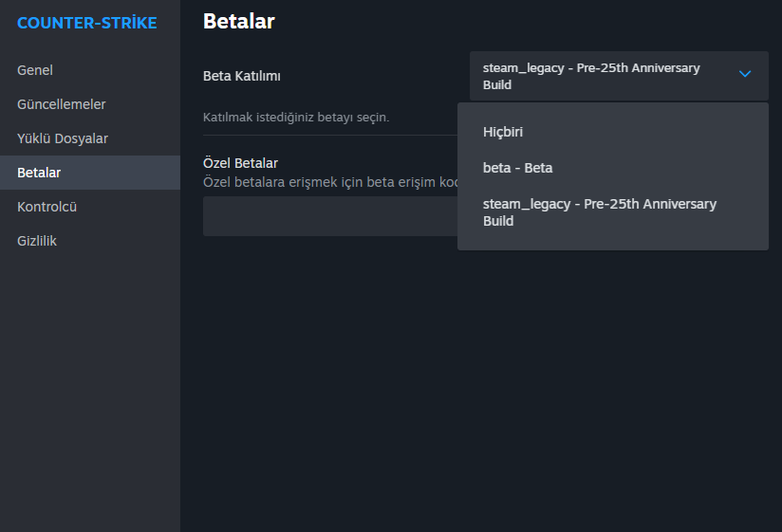Open the Kontrolcü settings page
782x532 pixels.
[47, 207]
